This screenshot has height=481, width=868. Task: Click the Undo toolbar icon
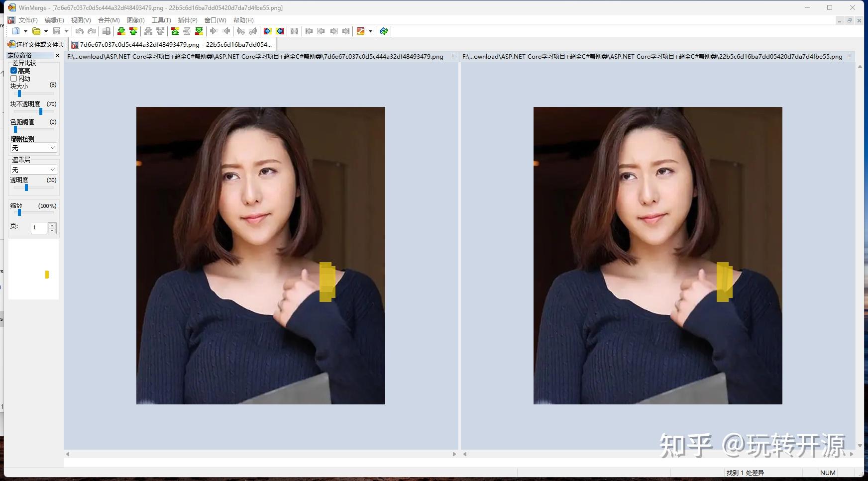pos(79,31)
